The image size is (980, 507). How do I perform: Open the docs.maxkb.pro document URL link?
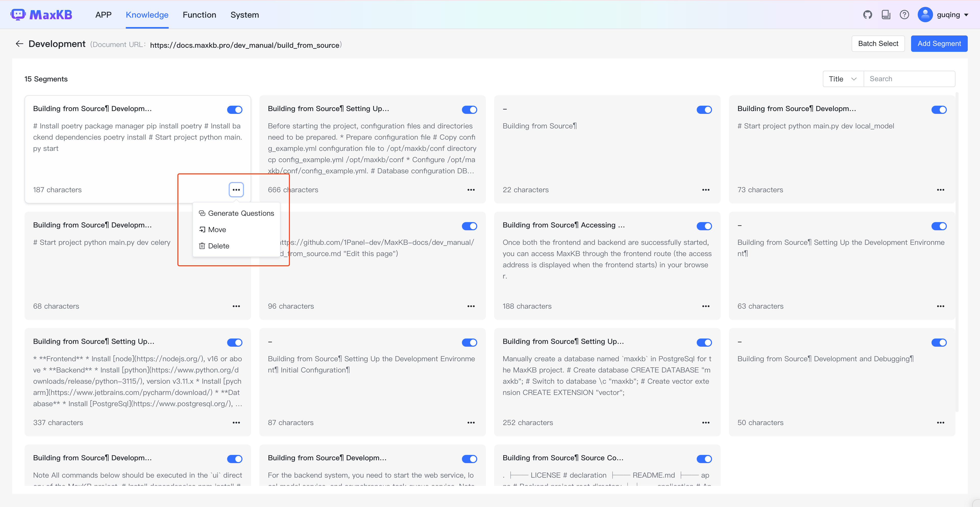(245, 45)
